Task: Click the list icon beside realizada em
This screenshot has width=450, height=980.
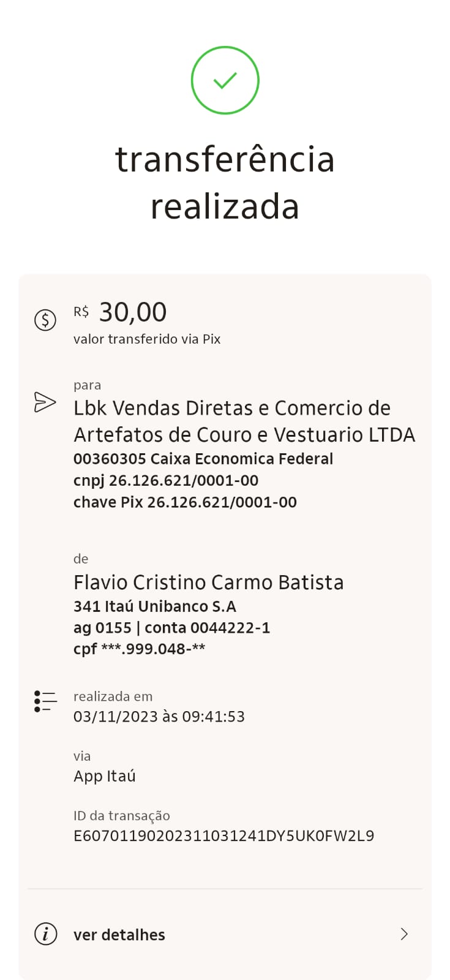Action: pyautogui.click(x=45, y=701)
